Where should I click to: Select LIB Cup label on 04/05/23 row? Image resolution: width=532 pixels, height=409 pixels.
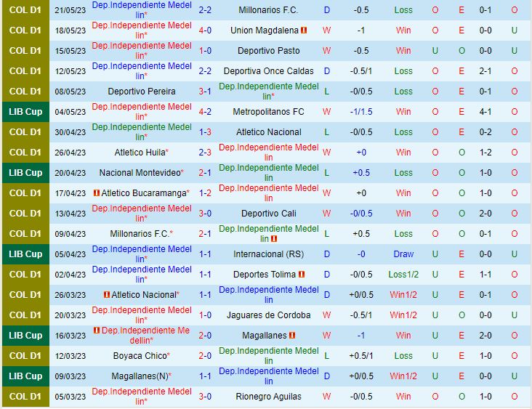(x=25, y=112)
